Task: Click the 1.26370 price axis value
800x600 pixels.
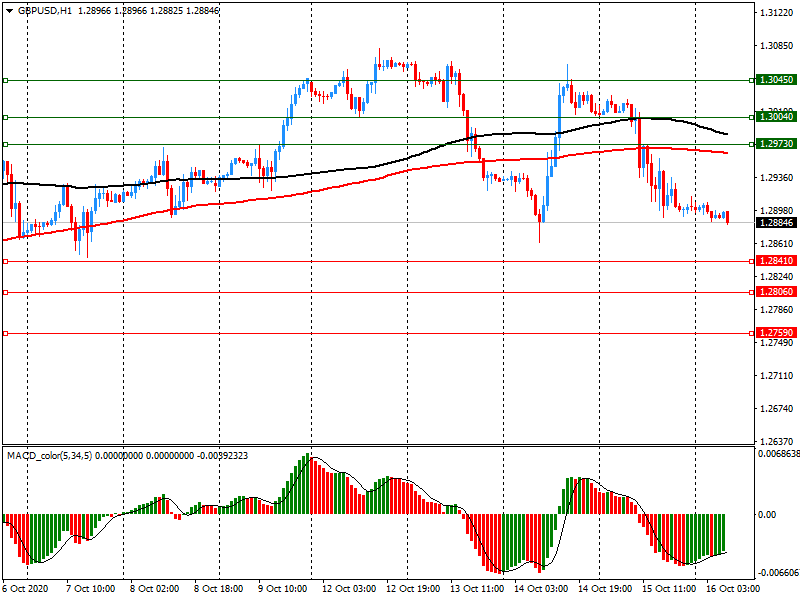Action: pos(777,442)
